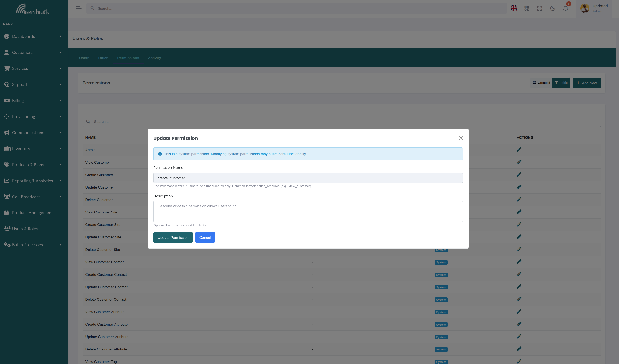Open the apps grid icon in top bar
The image size is (619, 364).
(527, 8)
